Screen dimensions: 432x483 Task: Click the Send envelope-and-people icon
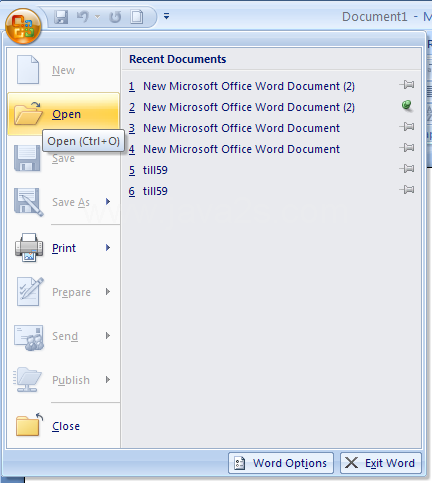[x=29, y=337]
